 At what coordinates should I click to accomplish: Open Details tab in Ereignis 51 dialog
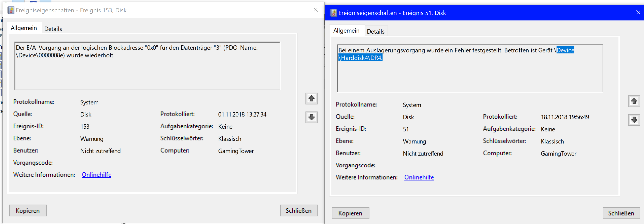[376, 31]
